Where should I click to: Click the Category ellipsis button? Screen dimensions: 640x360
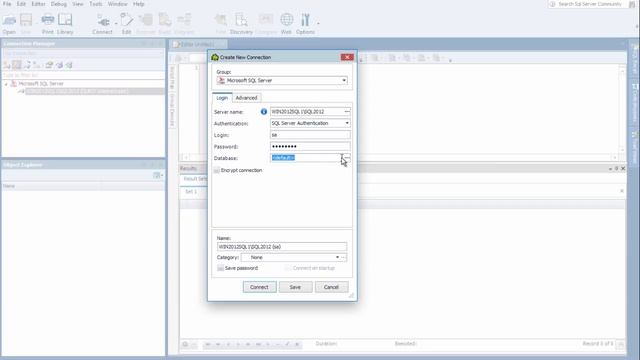[344, 257]
